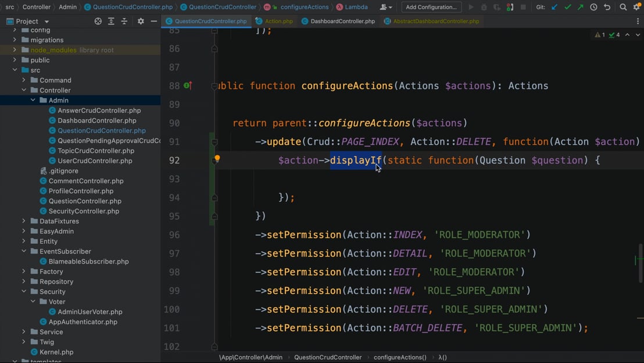Open the .gitignore file
Image resolution: width=644 pixels, height=363 pixels.
point(63,170)
